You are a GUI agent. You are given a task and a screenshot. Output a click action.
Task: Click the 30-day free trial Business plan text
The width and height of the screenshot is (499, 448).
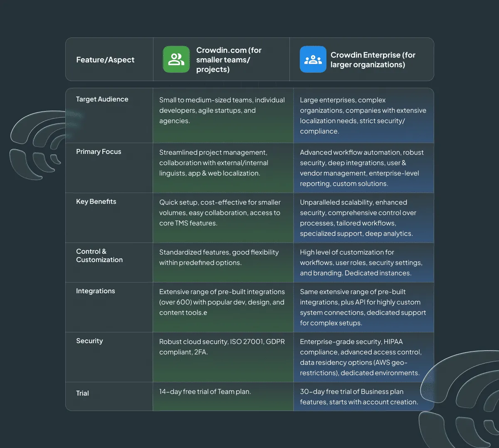(359, 397)
